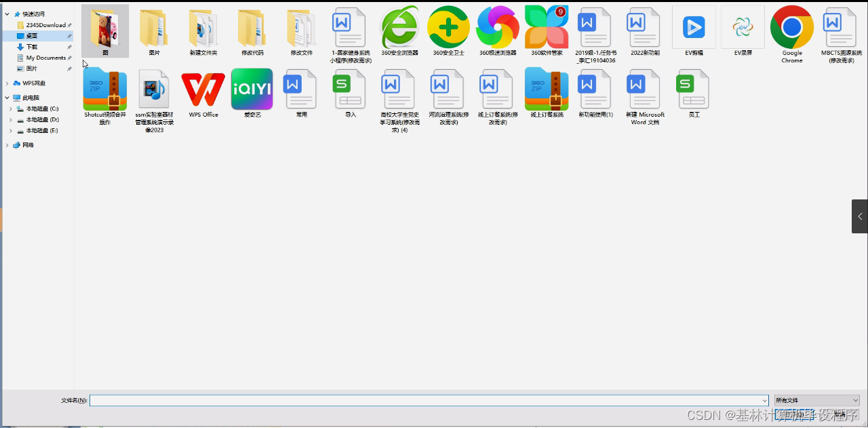
Task: Select the 新建文件夹 folder
Action: (x=203, y=31)
